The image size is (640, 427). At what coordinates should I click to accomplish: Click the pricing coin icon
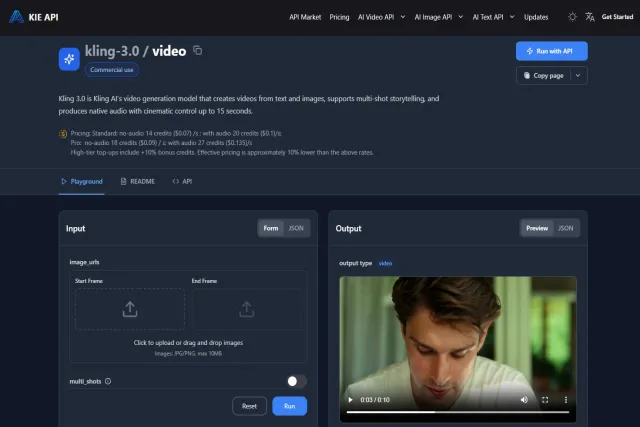coord(63,133)
